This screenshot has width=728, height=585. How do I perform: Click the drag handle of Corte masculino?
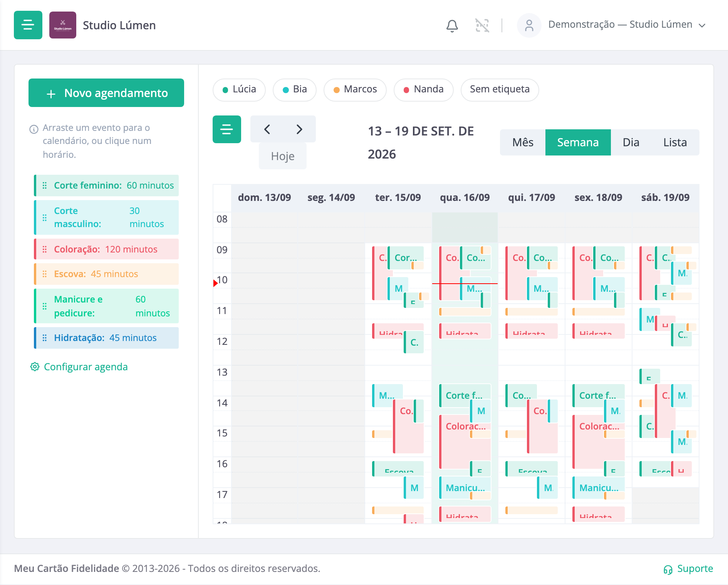tap(45, 217)
